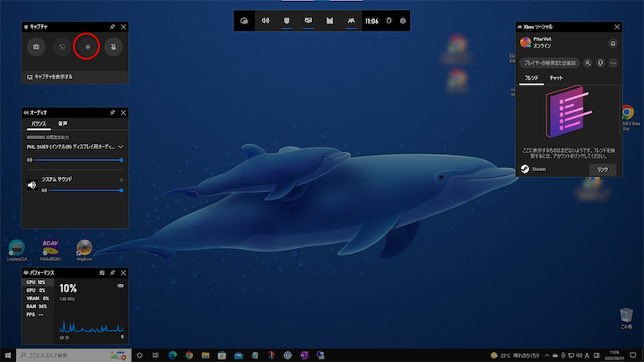The image size is (644, 362).
Task: Open notifications bell in Xbox Social
Action: [x=613, y=42]
